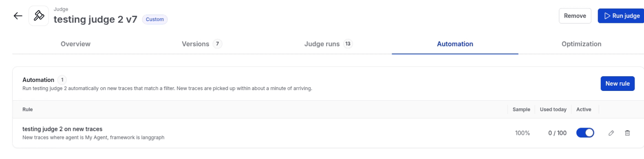The height and width of the screenshot is (159, 644).
Task: Create a New rule
Action: (617, 84)
